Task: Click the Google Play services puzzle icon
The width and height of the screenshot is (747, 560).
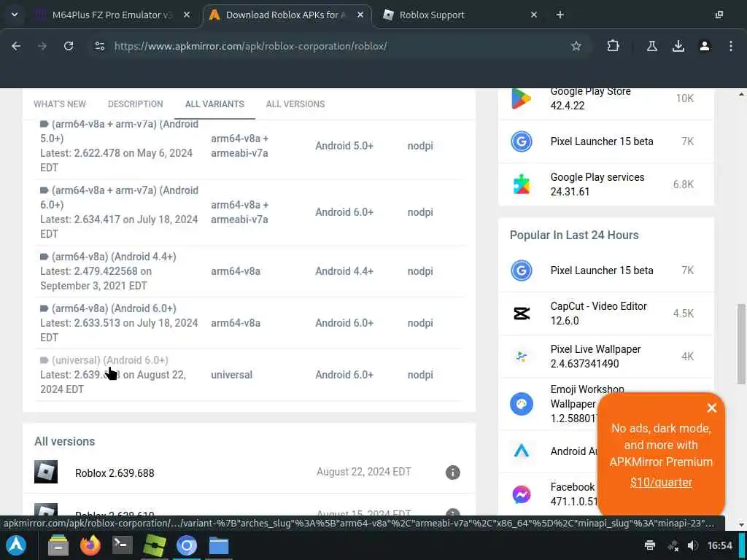Action: [x=521, y=184]
